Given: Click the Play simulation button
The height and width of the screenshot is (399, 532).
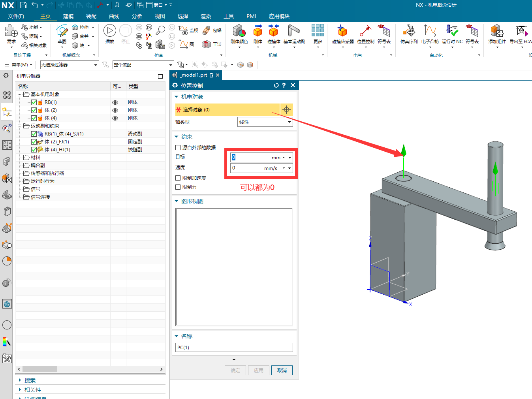Looking at the screenshot, I should (109, 31).
